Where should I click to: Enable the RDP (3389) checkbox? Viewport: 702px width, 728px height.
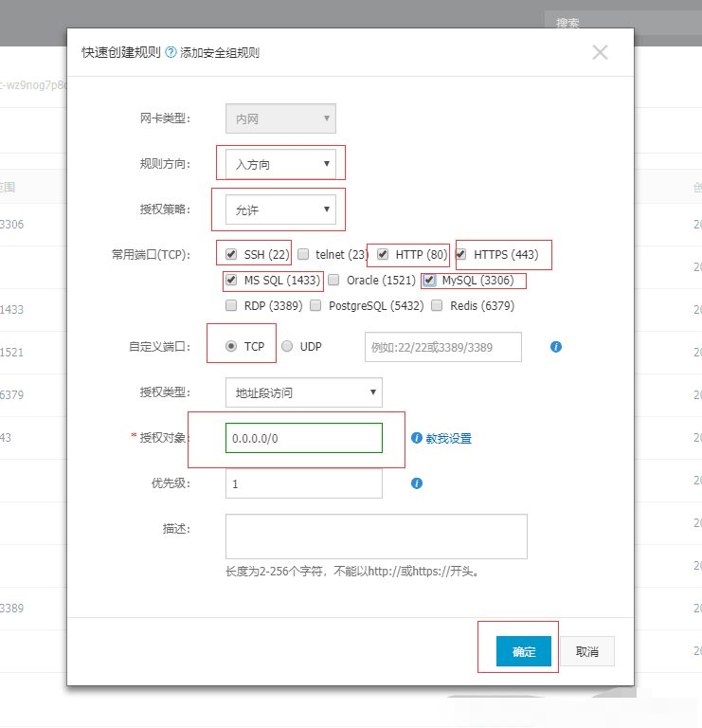point(231,305)
